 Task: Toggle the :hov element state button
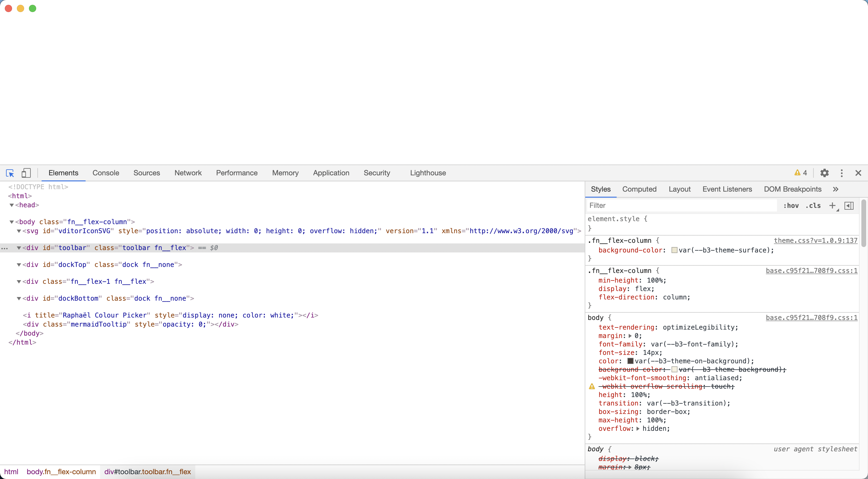click(791, 205)
